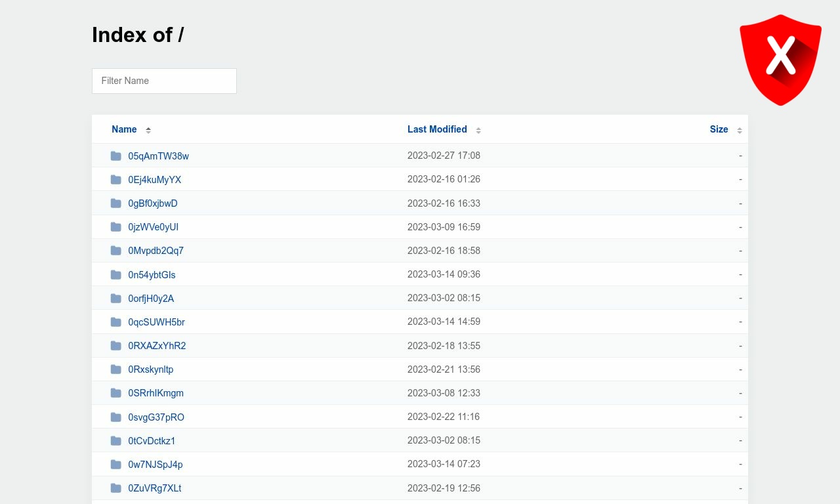This screenshot has width=840, height=504.
Task: Click folder icon beside 0tCvDctkz1
Action: 116,440
